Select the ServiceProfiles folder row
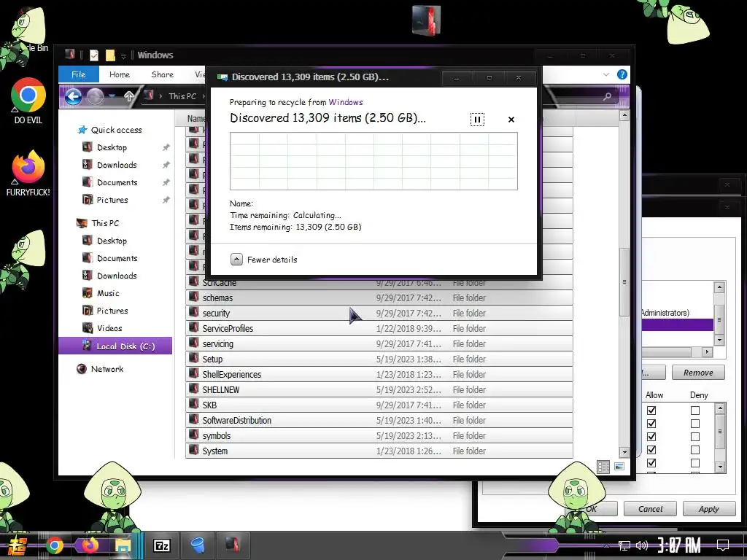Viewport: 747px width, 560px height. tap(379, 329)
